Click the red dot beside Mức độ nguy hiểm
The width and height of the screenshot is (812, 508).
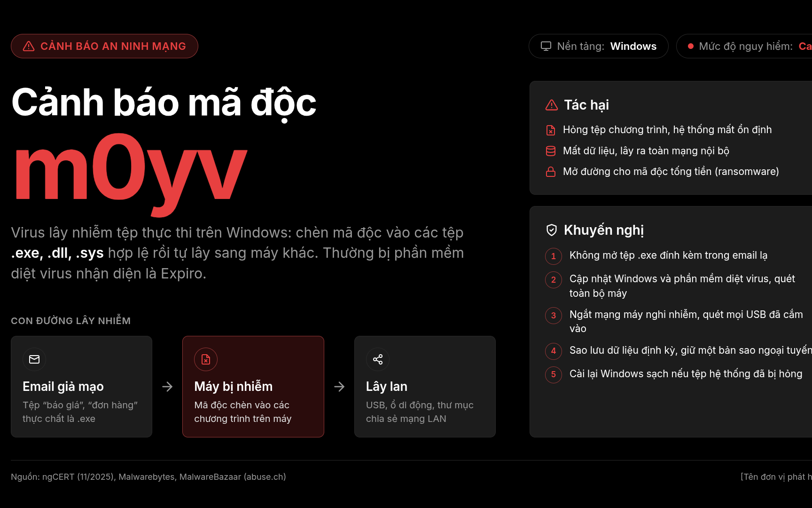tap(691, 46)
